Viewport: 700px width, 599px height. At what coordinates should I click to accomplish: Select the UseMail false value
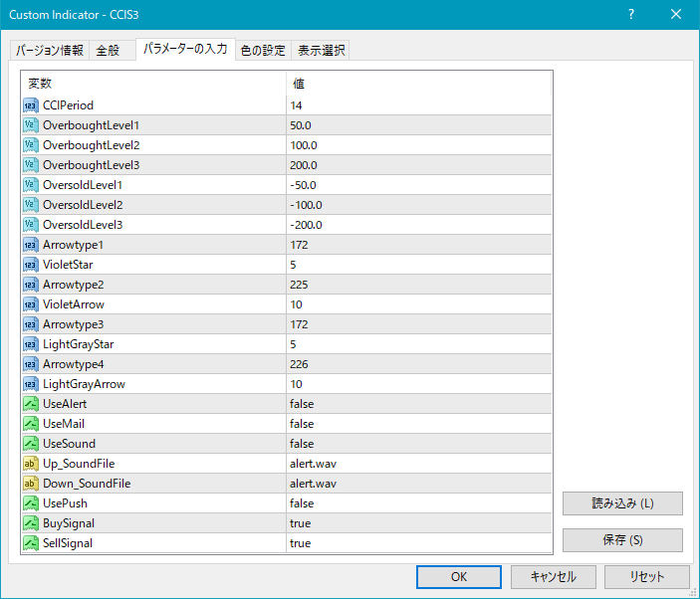pos(302,424)
